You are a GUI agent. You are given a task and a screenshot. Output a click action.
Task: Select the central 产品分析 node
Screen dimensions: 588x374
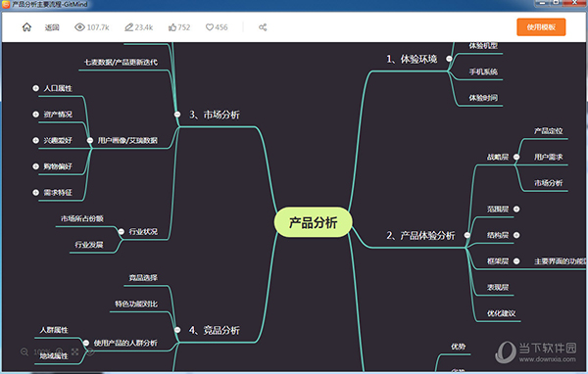(314, 222)
